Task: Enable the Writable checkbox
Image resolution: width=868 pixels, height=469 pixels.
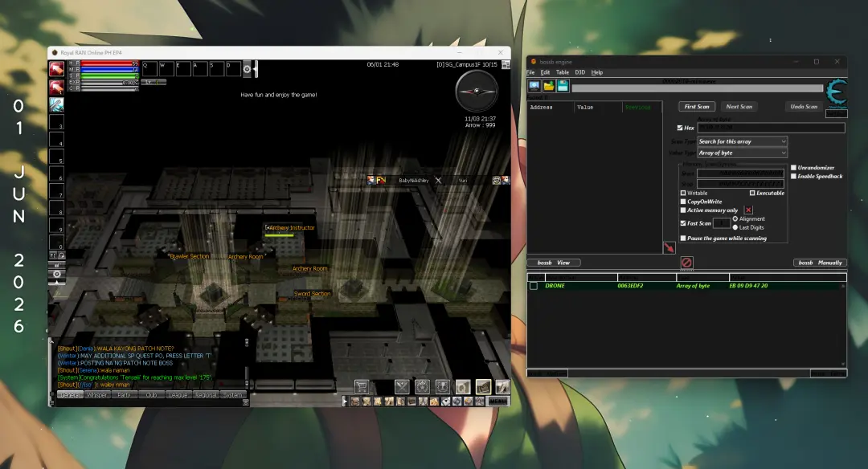Action: pos(683,193)
